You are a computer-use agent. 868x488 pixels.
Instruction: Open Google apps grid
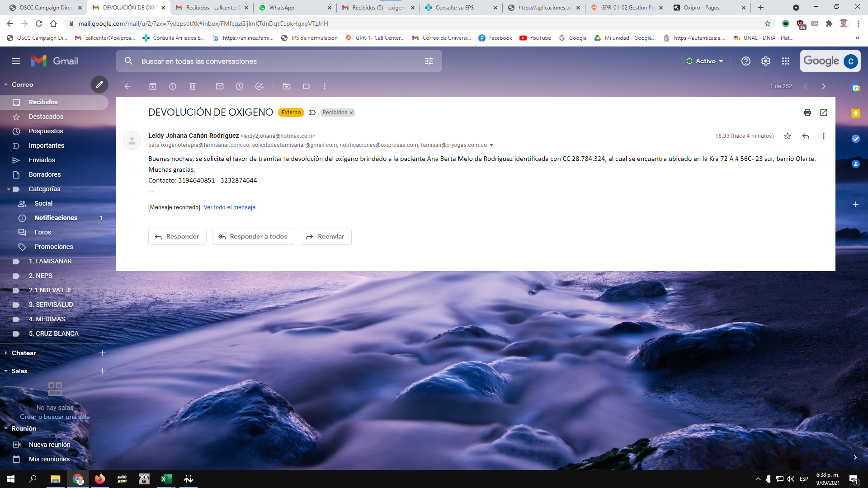786,61
